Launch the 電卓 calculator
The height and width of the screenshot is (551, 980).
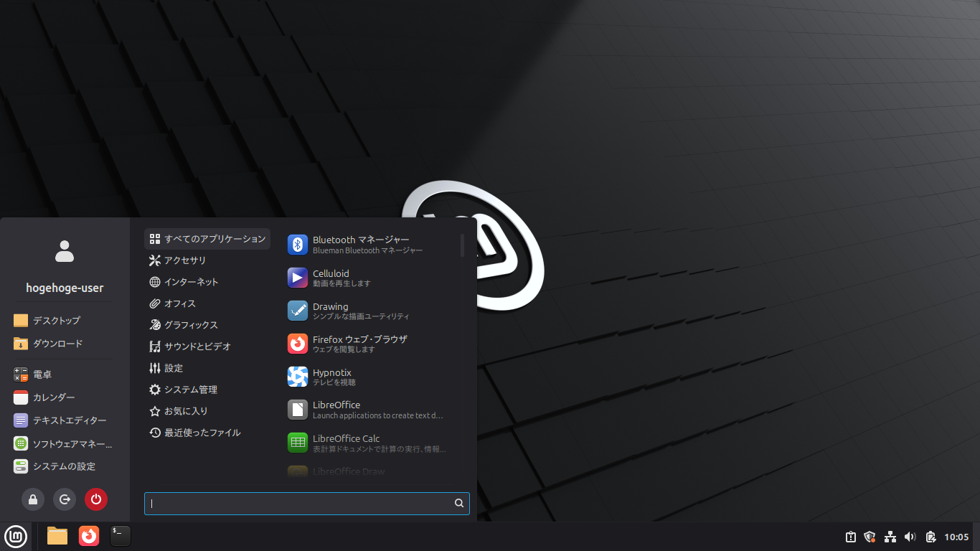63,375
